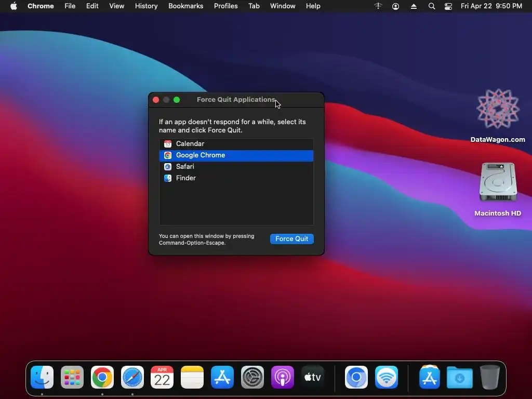Open the Bookmarks menu
This screenshot has width=532, height=399.
(186, 6)
